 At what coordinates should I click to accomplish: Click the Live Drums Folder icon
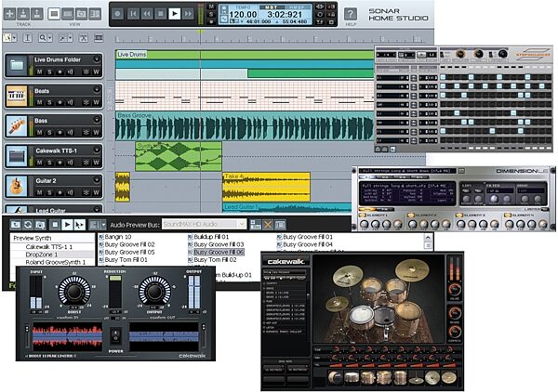coord(17,66)
